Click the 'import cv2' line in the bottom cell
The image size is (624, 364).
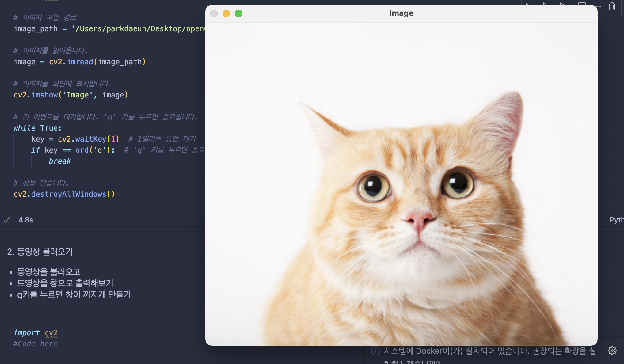(36, 332)
